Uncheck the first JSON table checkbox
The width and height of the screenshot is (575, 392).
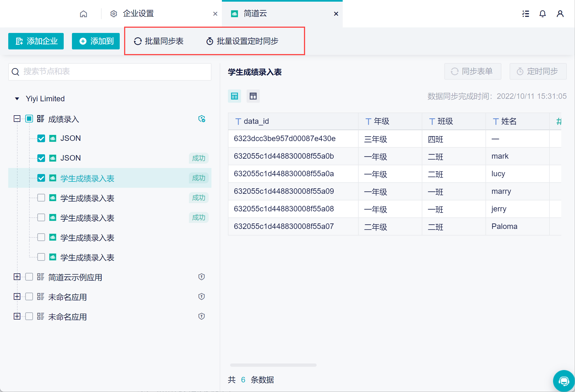41,138
